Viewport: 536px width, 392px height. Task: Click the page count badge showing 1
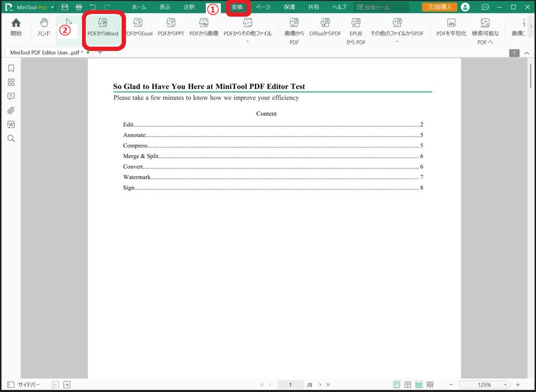(514, 53)
